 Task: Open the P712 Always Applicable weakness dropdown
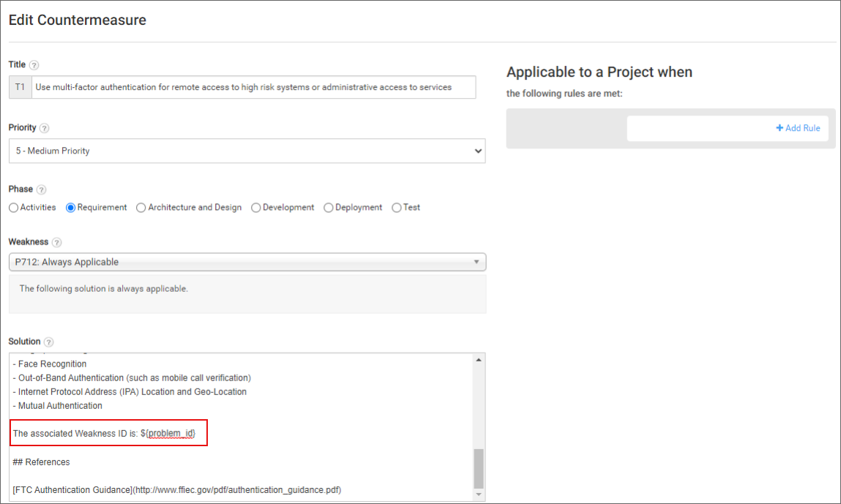247,262
